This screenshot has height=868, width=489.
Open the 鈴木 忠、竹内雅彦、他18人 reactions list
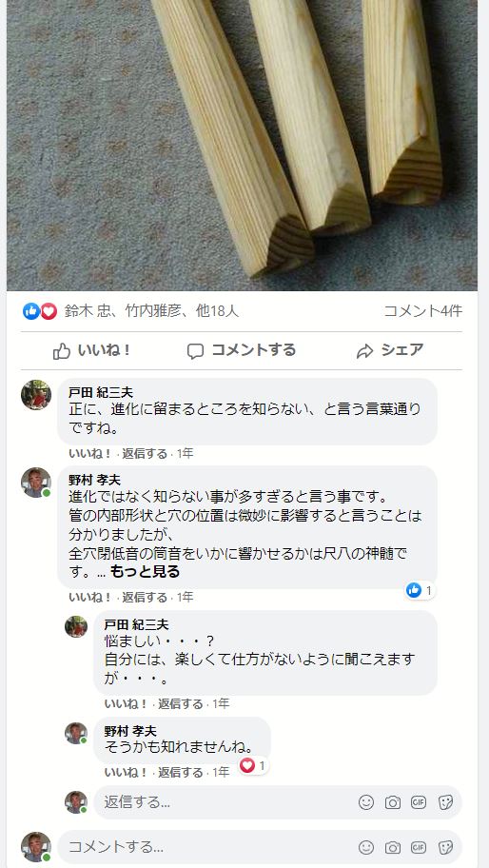click(x=151, y=311)
